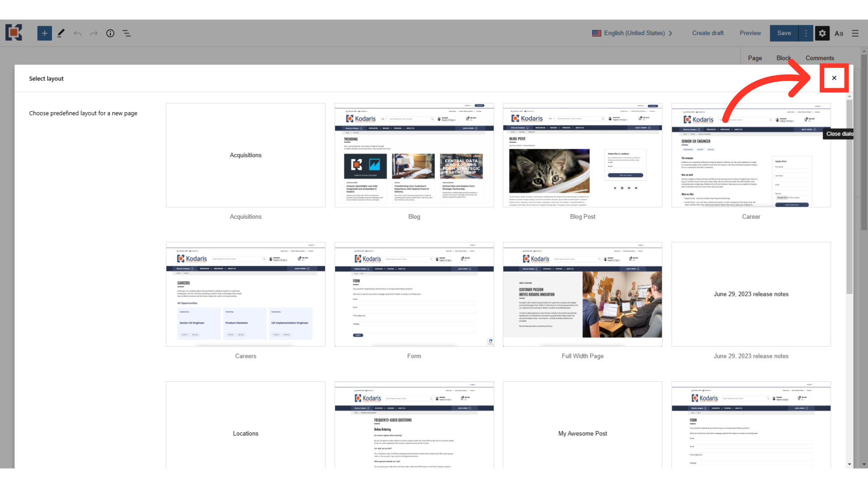868x488 pixels.
Task: Click the Aa typography styles icon
Action: coord(839,33)
